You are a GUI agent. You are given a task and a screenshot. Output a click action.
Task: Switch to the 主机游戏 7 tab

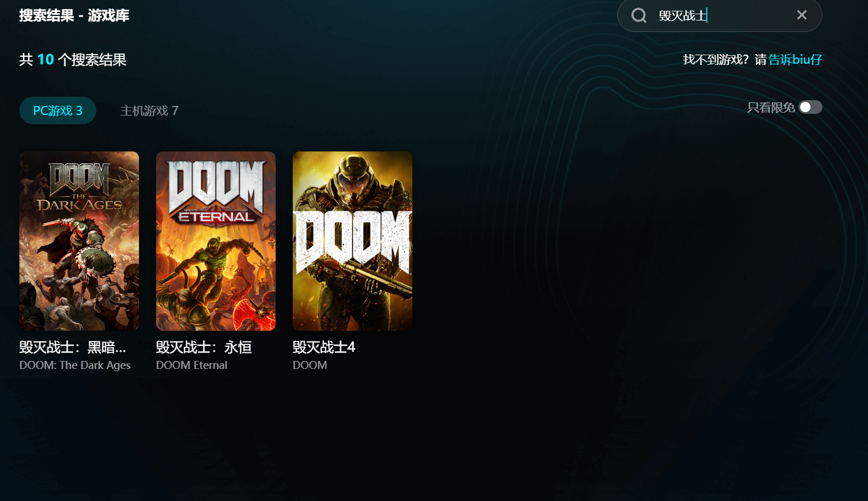tap(149, 110)
